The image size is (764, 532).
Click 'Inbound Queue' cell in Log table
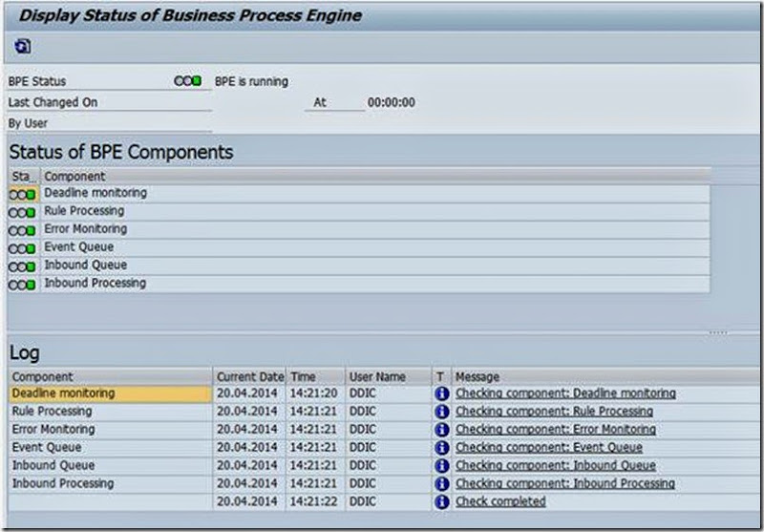[x=110, y=466]
